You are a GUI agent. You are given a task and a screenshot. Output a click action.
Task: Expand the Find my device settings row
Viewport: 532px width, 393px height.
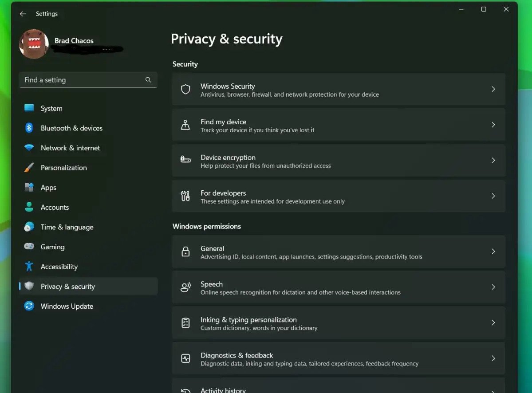493,125
